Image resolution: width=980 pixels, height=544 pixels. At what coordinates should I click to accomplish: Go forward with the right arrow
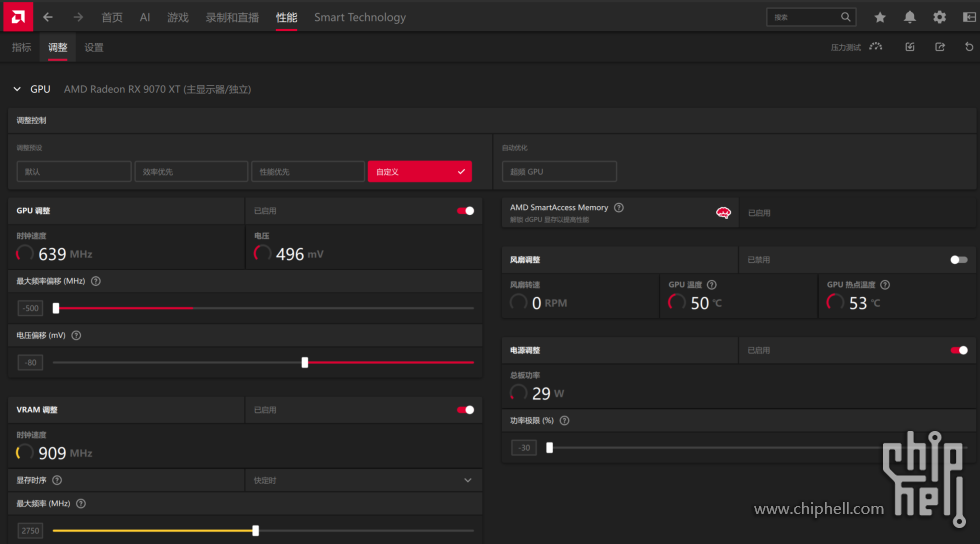(x=78, y=17)
